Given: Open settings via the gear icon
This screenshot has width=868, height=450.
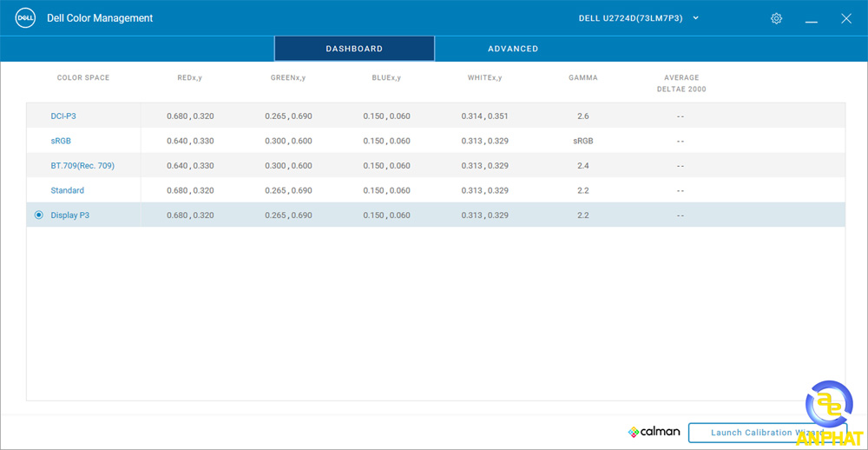Looking at the screenshot, I should click(776, 18).
